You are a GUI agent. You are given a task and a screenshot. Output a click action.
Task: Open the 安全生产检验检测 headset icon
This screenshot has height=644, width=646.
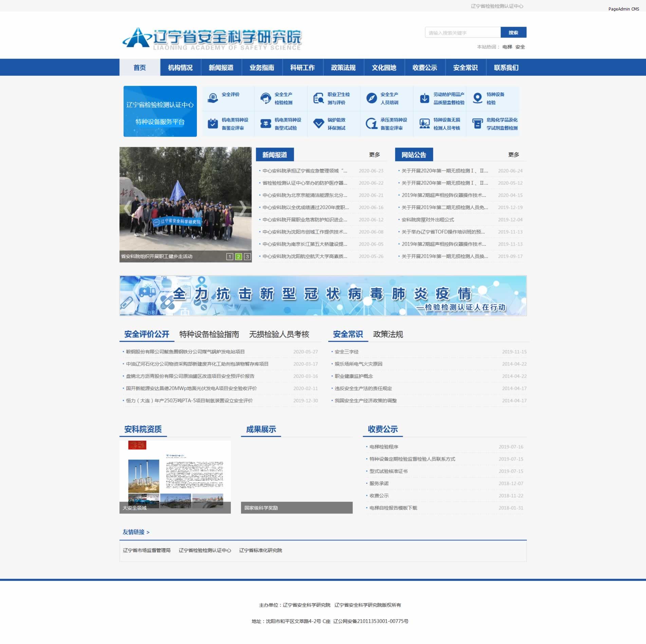[265, 98]
